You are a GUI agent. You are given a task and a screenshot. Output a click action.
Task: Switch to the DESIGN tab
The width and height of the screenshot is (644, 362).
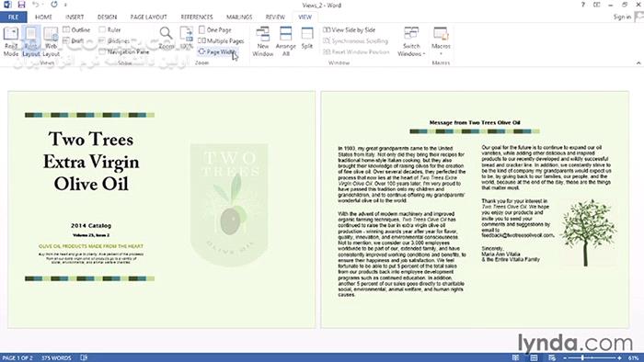[107, 17]
